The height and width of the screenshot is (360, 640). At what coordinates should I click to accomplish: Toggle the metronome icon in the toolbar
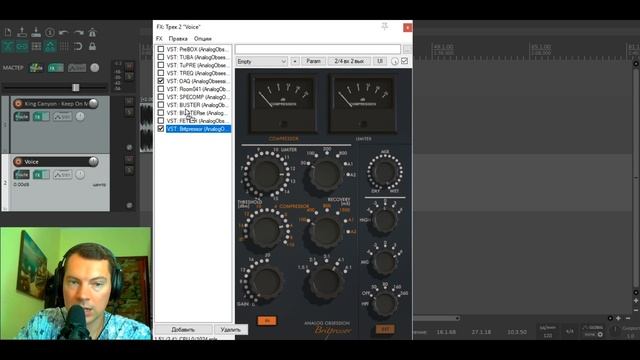(93, 32)
